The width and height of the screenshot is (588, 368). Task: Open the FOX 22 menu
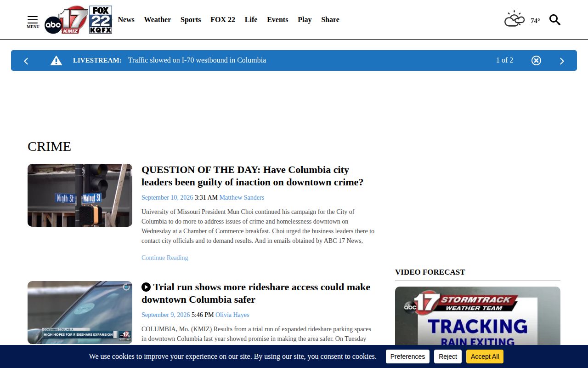point(223,20)
